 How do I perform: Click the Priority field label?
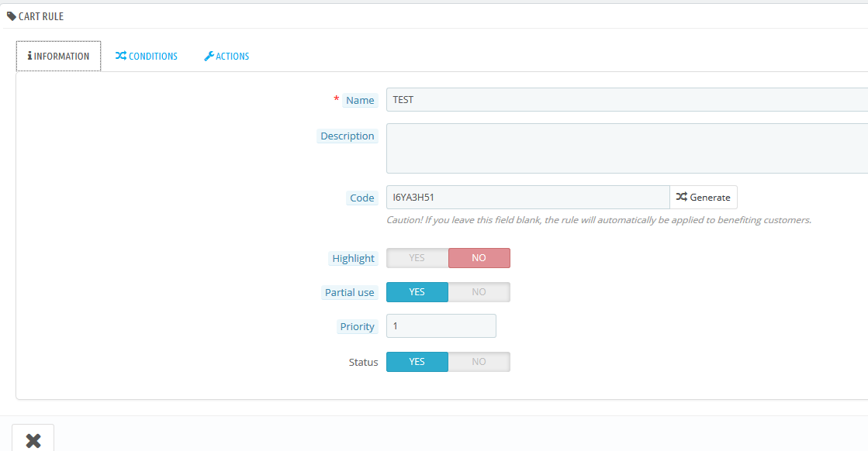pos(357,327)
